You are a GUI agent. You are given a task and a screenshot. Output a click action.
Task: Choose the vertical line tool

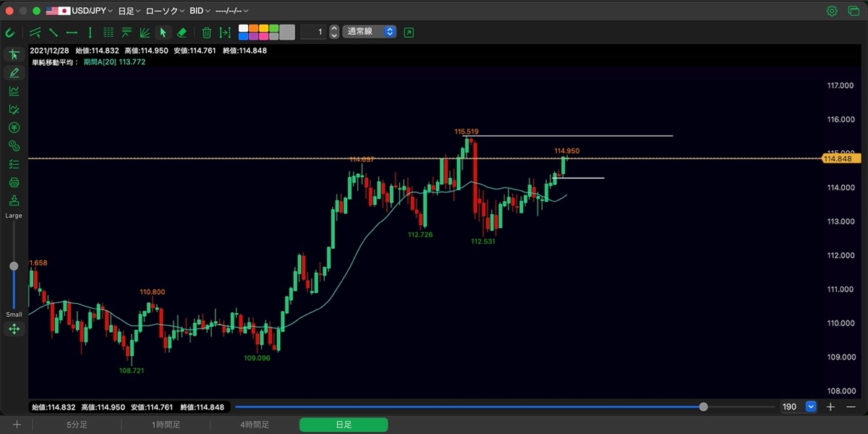90,33
